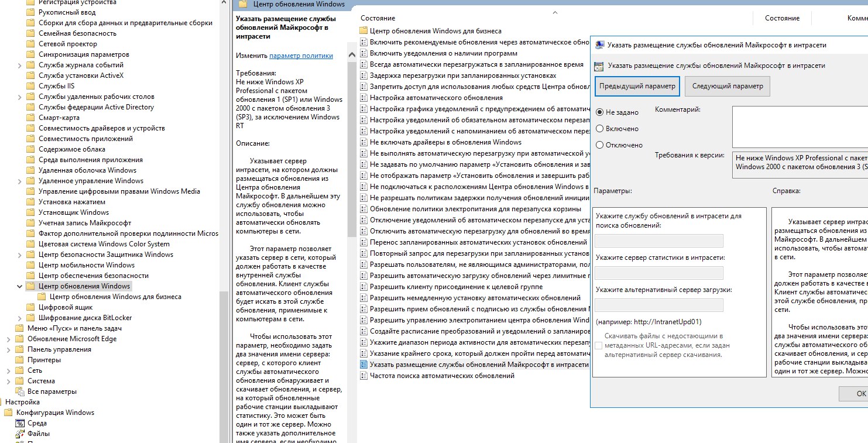This screenshot has height=443, width=868.
Task: Expand the Панель управления tree node
Action: click(9, 349)
